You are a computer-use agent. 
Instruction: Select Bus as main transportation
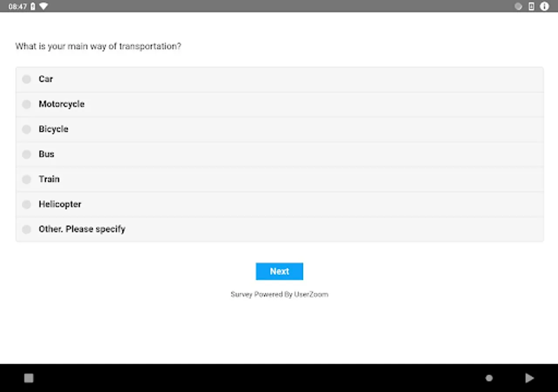click(27, 154)
